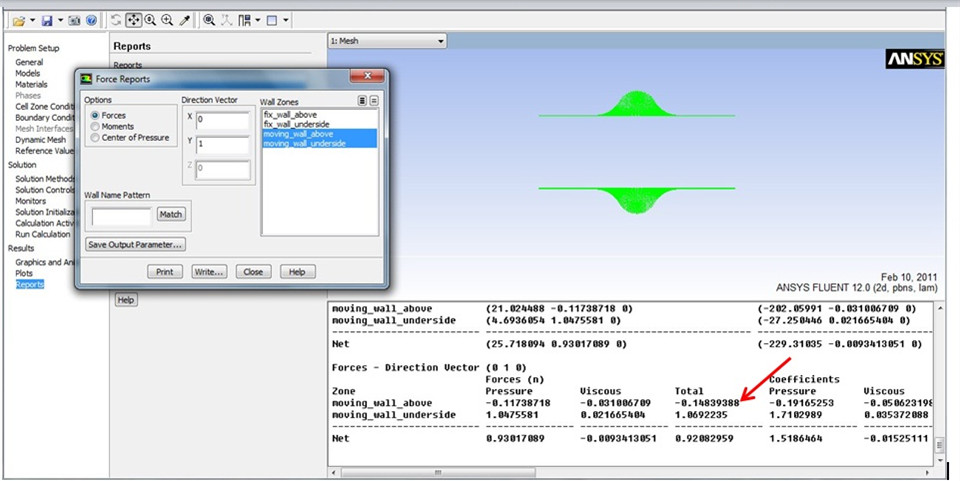Select the Forces radio button

[96, 116]
